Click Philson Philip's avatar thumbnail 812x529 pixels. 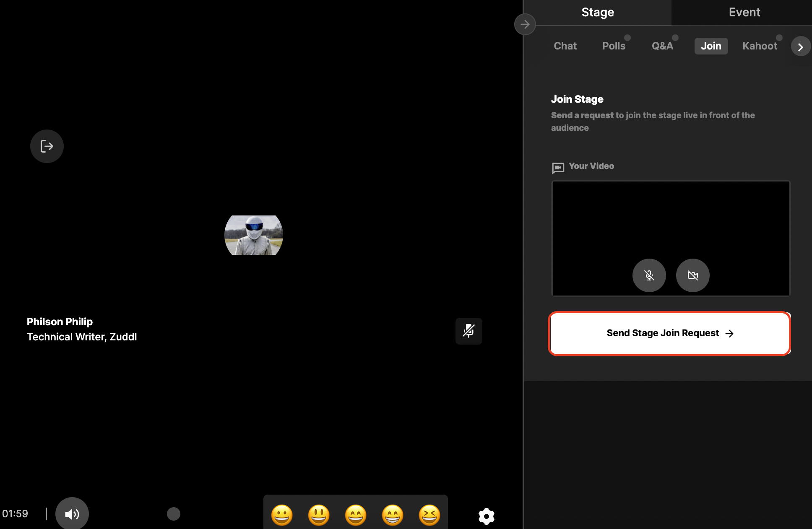pyautogui.click(x=254, y=235)
